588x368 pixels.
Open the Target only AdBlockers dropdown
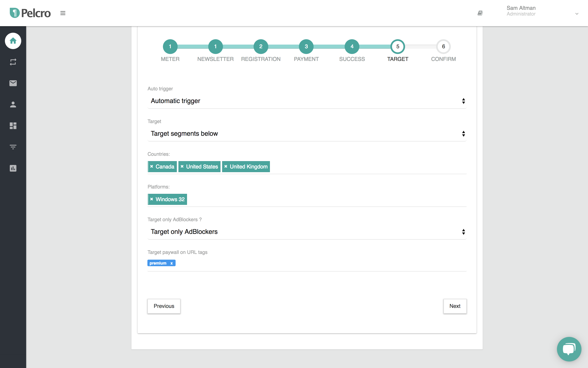point(307,232)
